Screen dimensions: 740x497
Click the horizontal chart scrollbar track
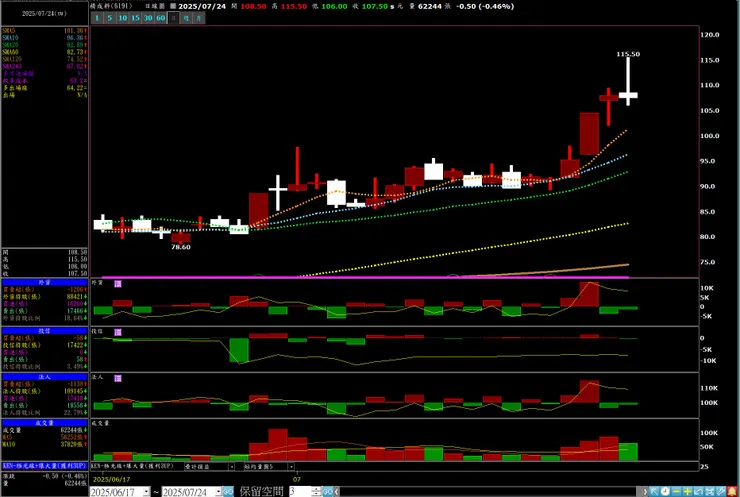[x=488, y=491]
